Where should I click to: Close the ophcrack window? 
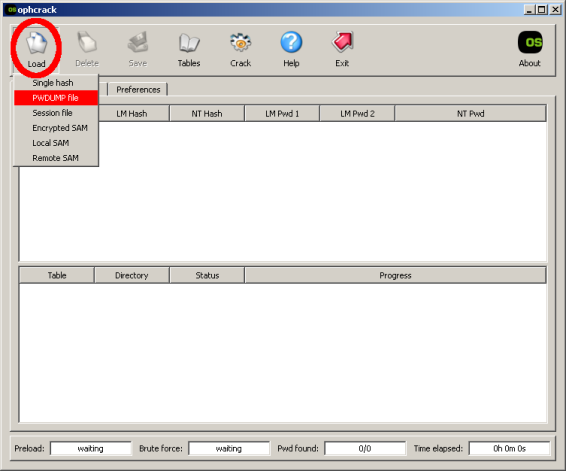(x=555, y=10)
